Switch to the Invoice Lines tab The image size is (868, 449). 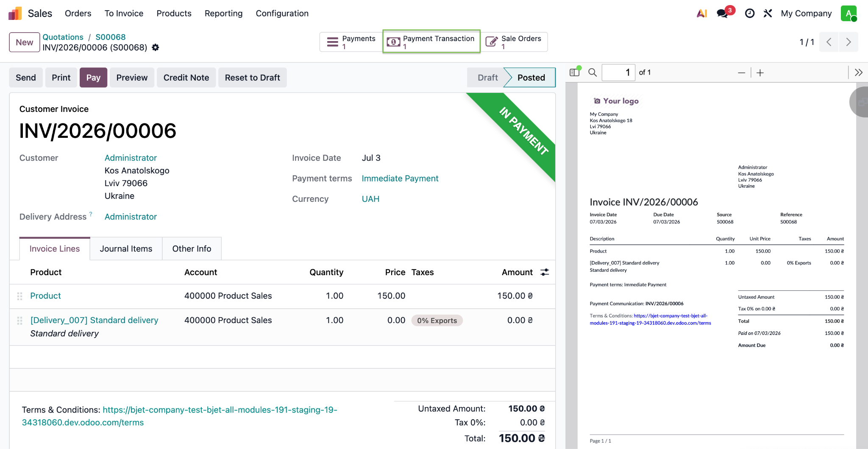point(55,249)
